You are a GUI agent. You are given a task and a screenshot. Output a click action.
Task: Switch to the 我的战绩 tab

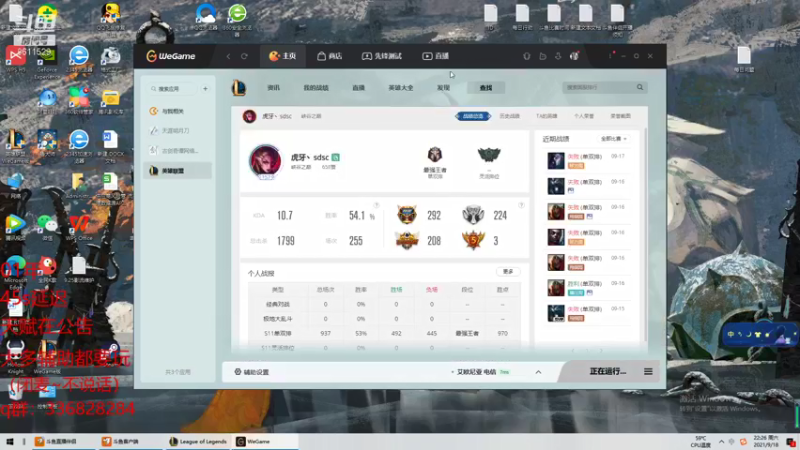click(316, 88)
